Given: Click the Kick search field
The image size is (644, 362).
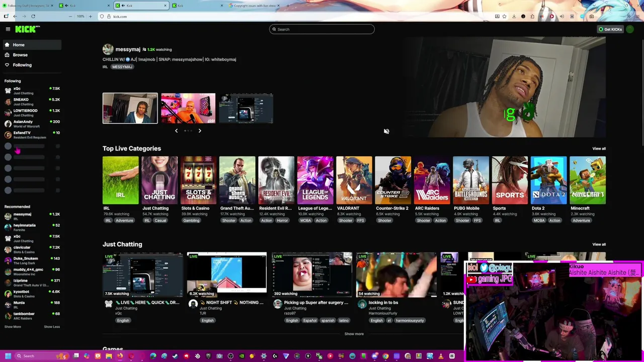Looking at the screenshot, I should (x=321, y=29).
